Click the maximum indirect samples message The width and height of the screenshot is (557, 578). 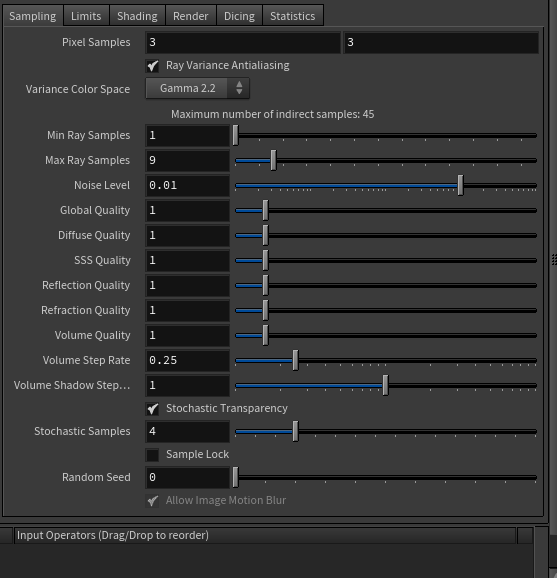pos(272,114)
